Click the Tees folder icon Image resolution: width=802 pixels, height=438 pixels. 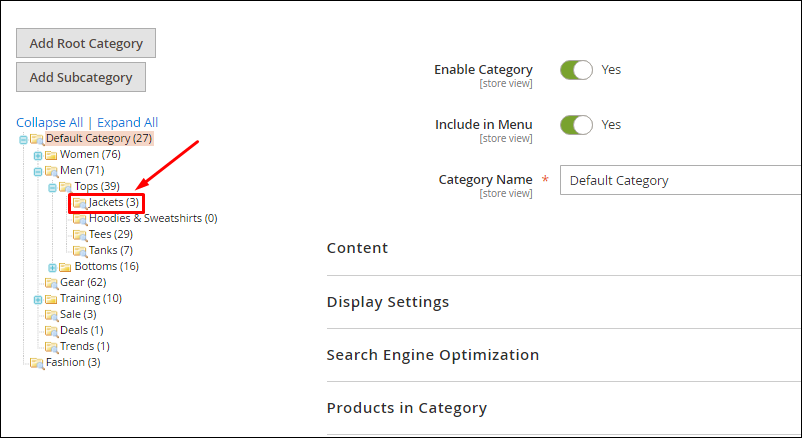(x=79, y=235)
